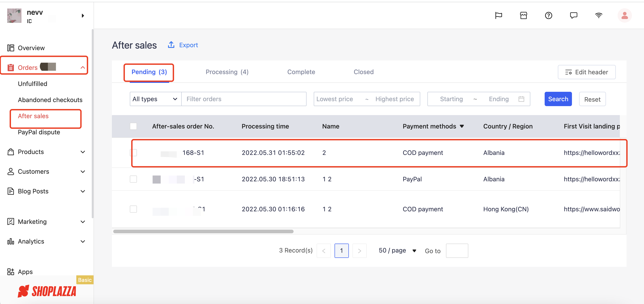644x304 pixels.
Task: Toggle the select-all checkbox in table header
Action: (133, 126)
